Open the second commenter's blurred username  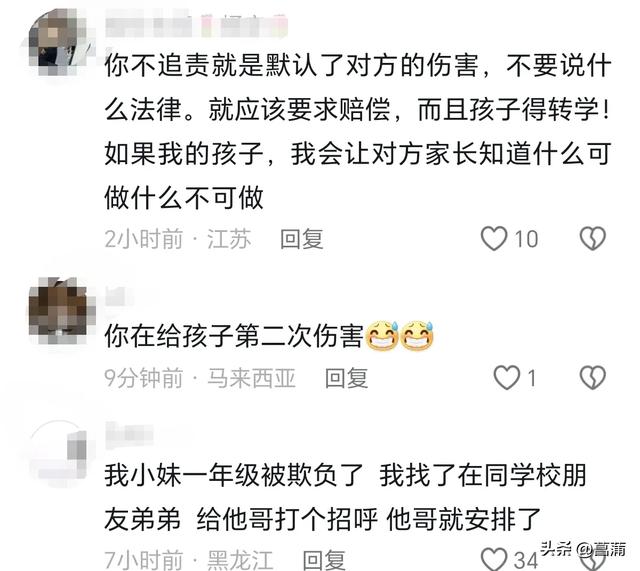pos(116,296)
